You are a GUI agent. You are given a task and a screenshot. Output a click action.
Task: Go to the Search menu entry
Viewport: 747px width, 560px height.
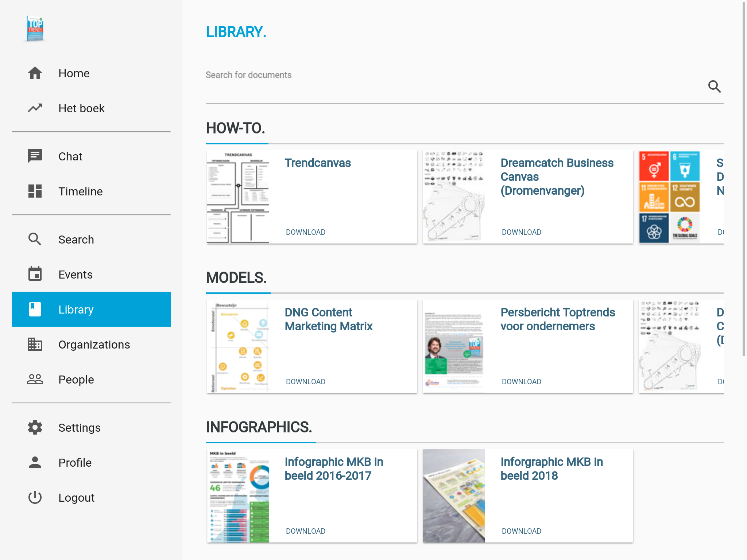[x=76, y=240]
